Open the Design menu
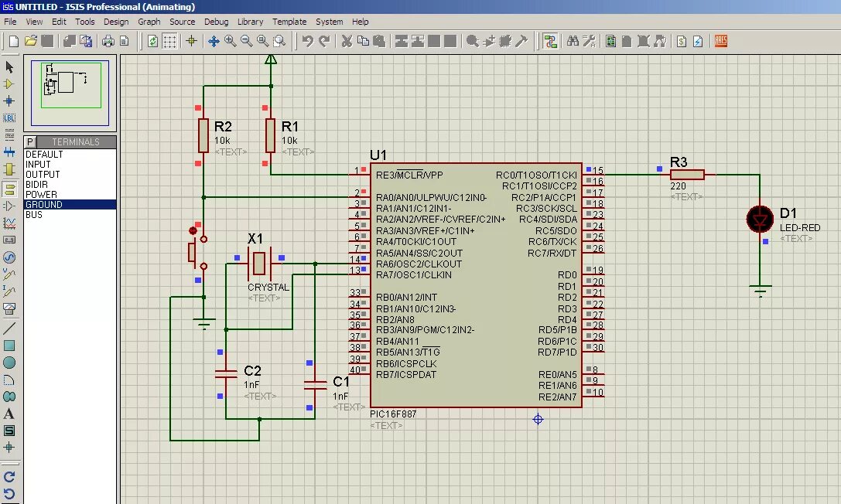Screen dimensions: 841x504 pyautogui.click(x=116, y=22)
